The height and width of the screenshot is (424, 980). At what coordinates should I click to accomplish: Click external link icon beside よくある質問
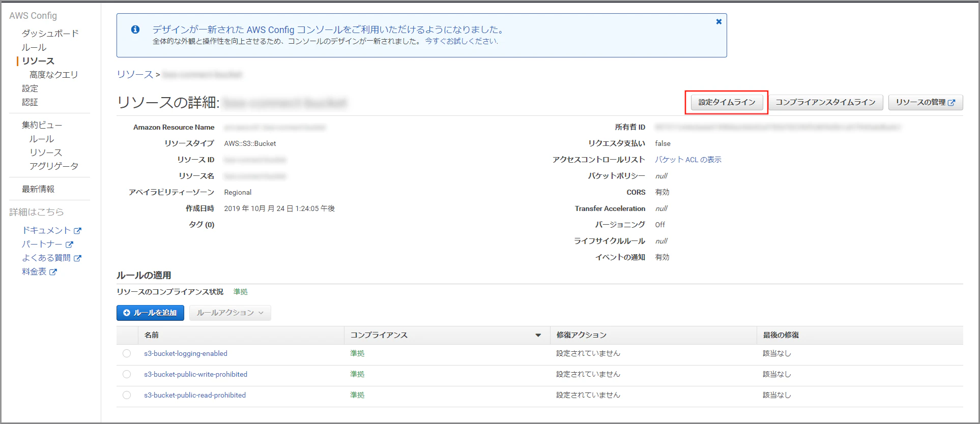click(x=77, y=258)
